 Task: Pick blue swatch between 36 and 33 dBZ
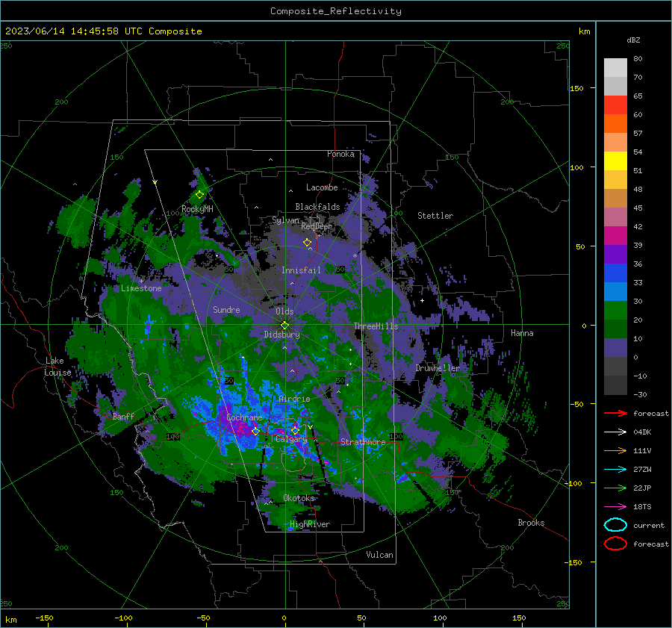coord(615,273)
